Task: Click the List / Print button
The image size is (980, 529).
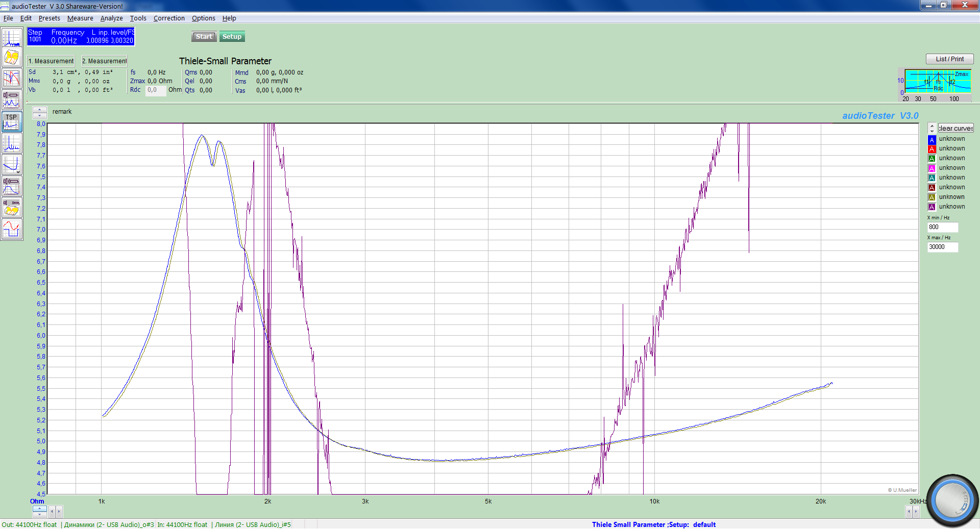Action: pos(949,59)
